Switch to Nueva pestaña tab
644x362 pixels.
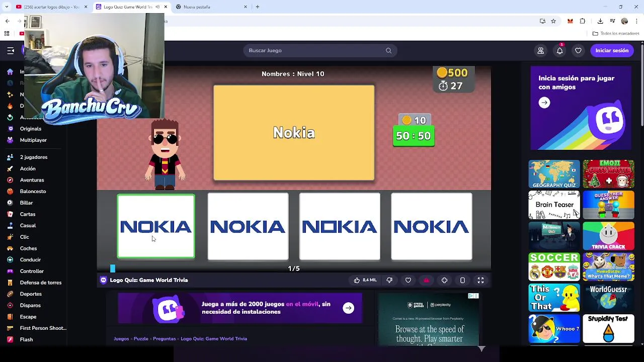pos(211,7)
